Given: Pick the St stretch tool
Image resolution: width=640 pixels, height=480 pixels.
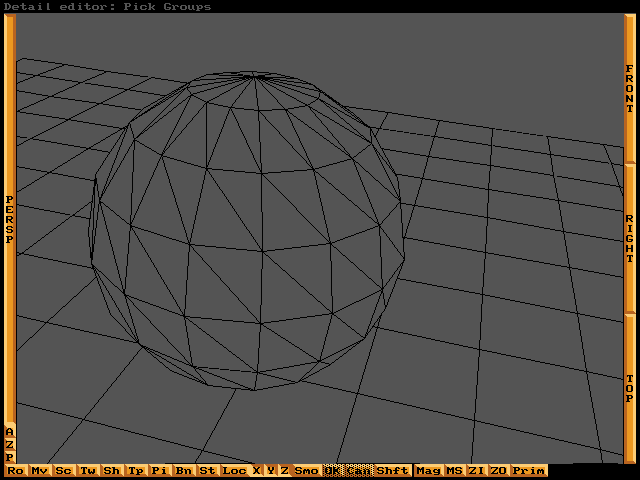Looking at the screenshot, I should pyautogui.click(x=207, y=471).
